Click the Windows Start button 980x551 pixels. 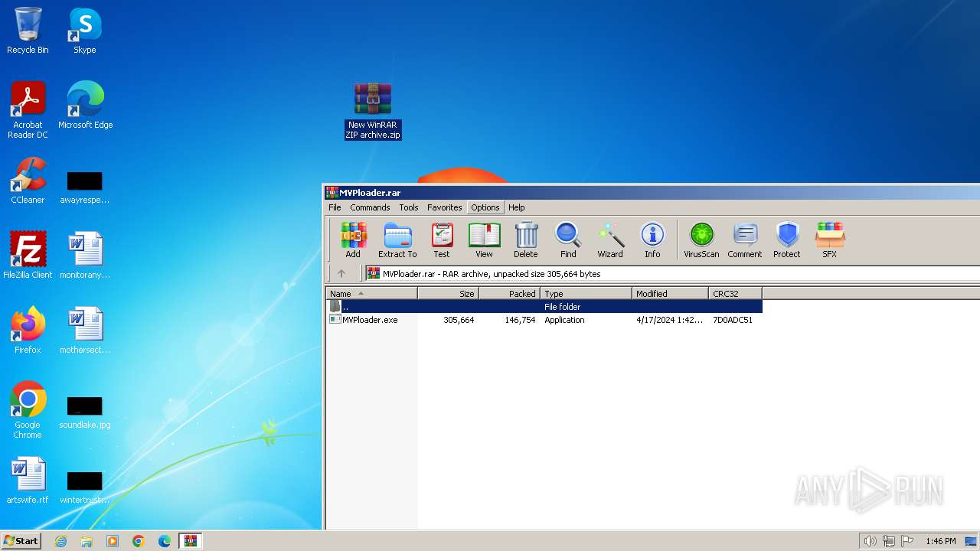pos(21,540)
